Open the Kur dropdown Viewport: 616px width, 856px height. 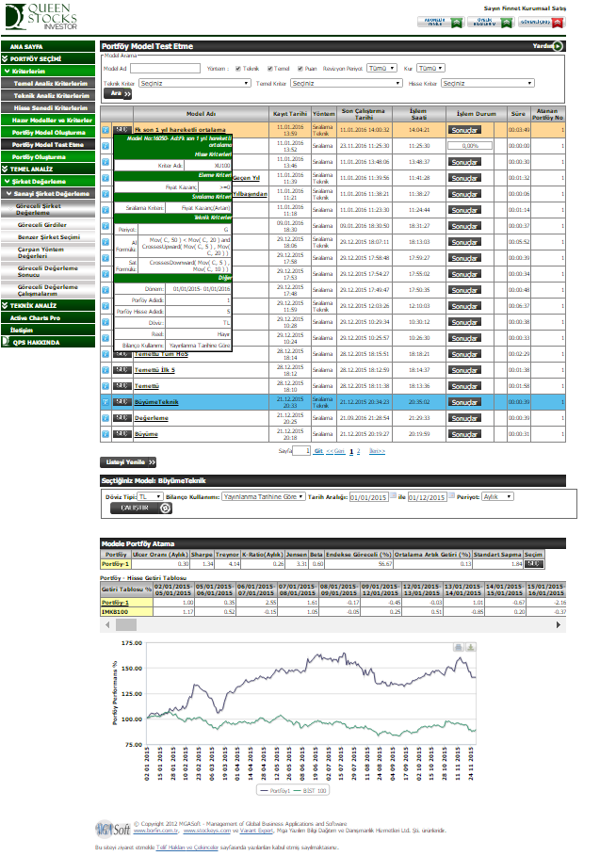(430, 68)
